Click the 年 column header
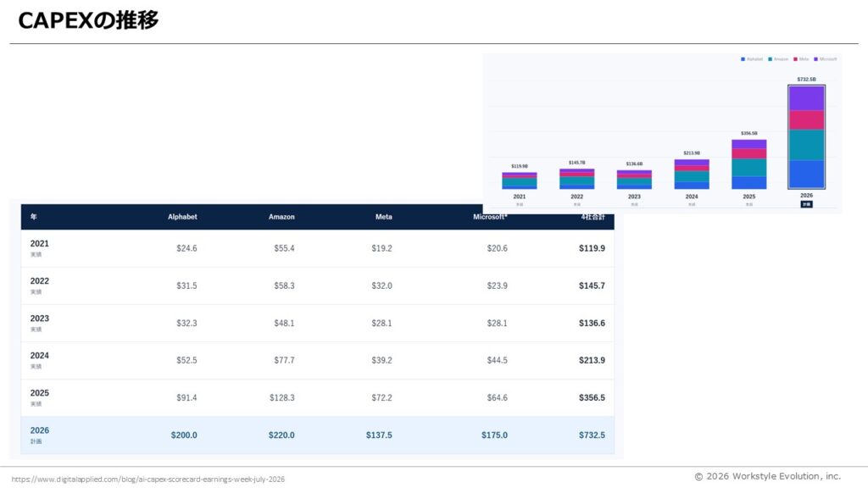 coord(34,217)
